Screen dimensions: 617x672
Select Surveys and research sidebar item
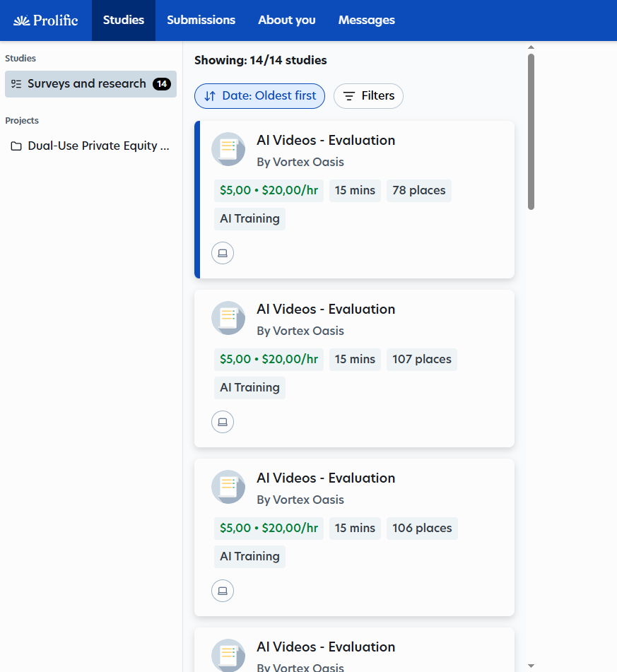click(x=91, y=84)
